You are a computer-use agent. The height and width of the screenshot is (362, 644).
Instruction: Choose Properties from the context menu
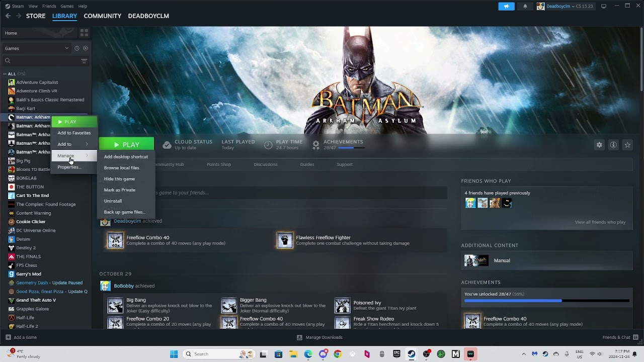74,167
